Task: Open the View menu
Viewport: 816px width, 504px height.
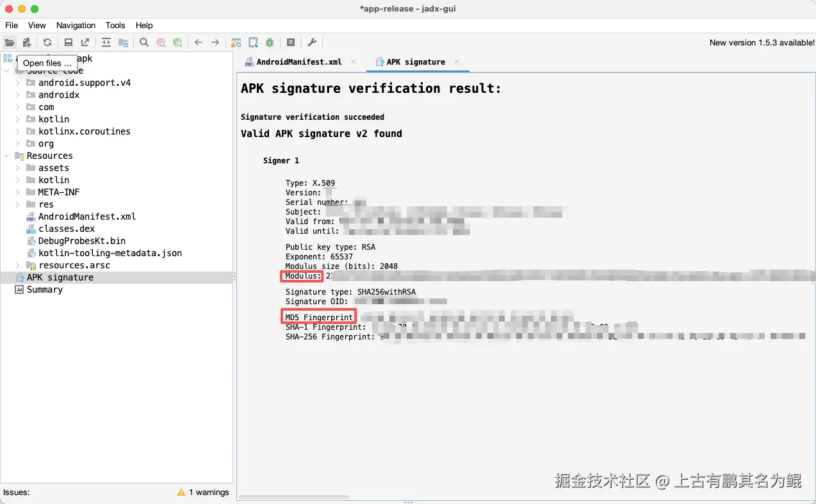Action: click(x=37, y=25)
